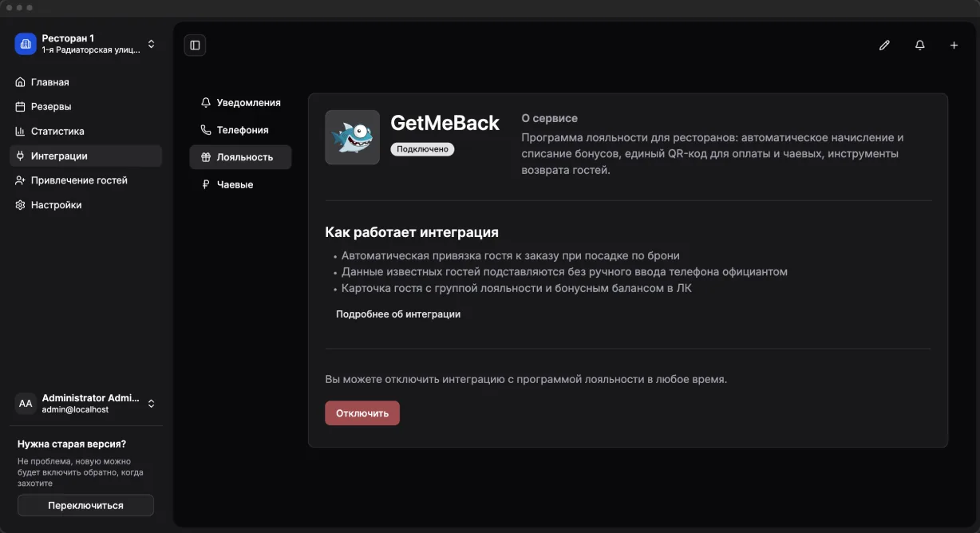Click the Автоматическая привязка гостя bullet
Image resolution: width=980 pixels, height=533 pixels.
[510, 256]
